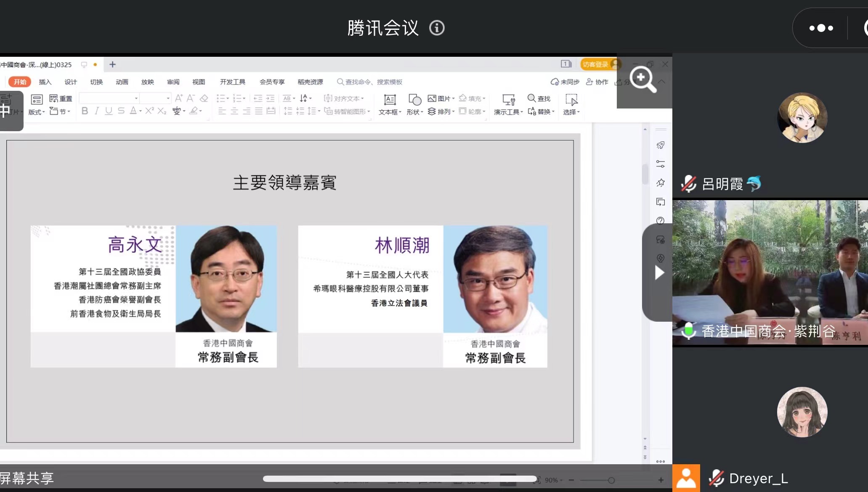Open the 版式 layout dropdown
This screenshot has width=868, height=492.
coord(37,112)
